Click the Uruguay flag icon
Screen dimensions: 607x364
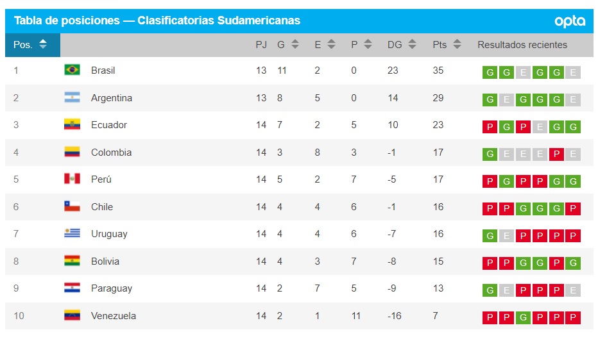click(x=72, y=233)
